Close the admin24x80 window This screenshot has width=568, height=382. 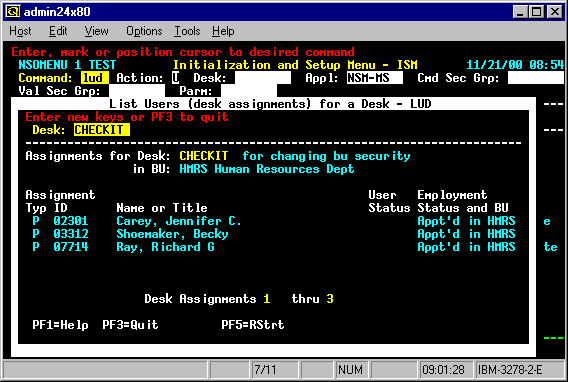tap(555, 12)
